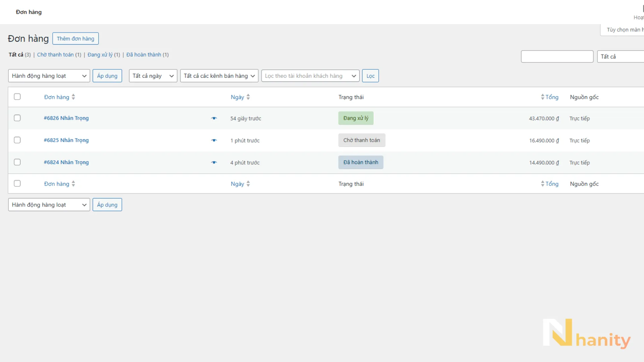The width and height of the screenshot is (644, 362).
Task: Click the Lọc filter button
Action: 370,76
